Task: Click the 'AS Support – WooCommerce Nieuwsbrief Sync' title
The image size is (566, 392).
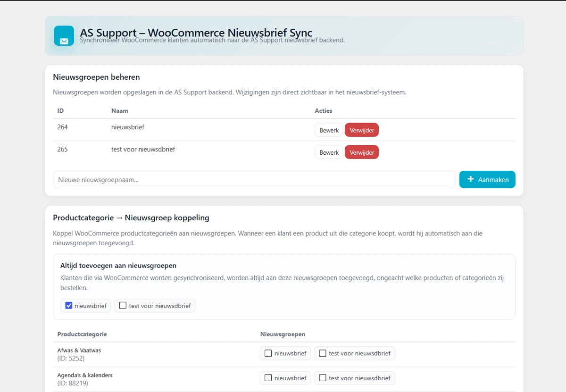Action: [x=196, y=33]
